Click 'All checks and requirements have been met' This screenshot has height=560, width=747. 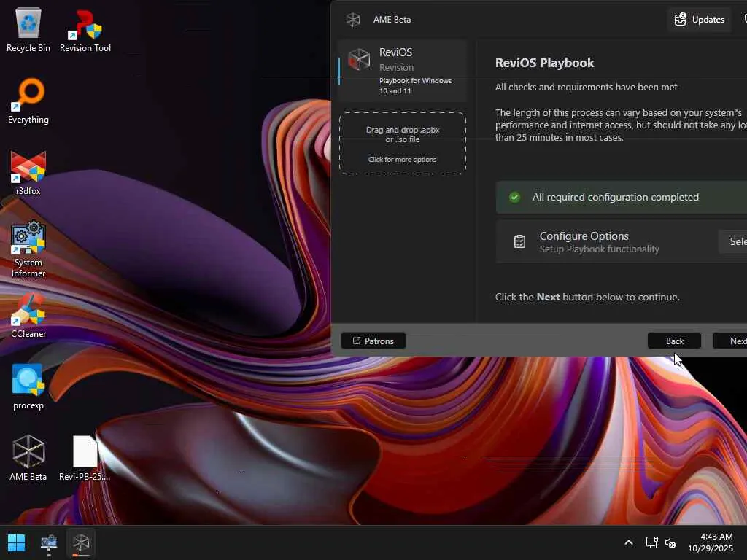click(x=586, y=87)
